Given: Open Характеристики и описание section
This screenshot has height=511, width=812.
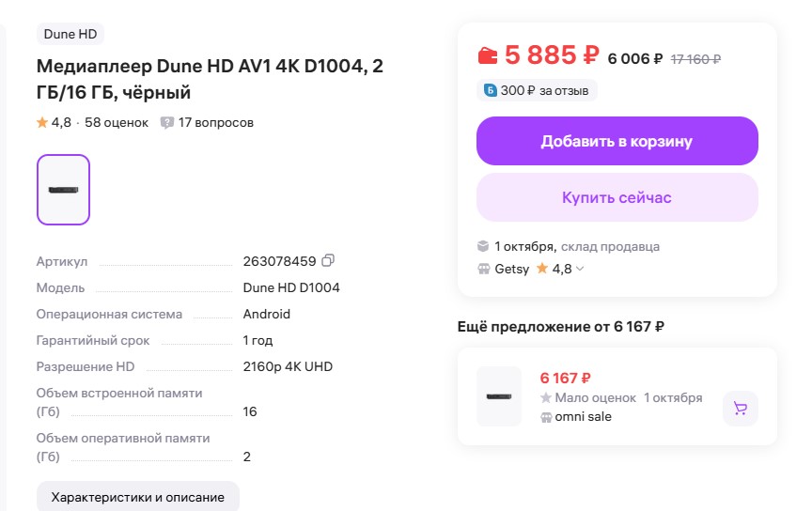Looking at the screenshot, I should (x=137, y=497).
